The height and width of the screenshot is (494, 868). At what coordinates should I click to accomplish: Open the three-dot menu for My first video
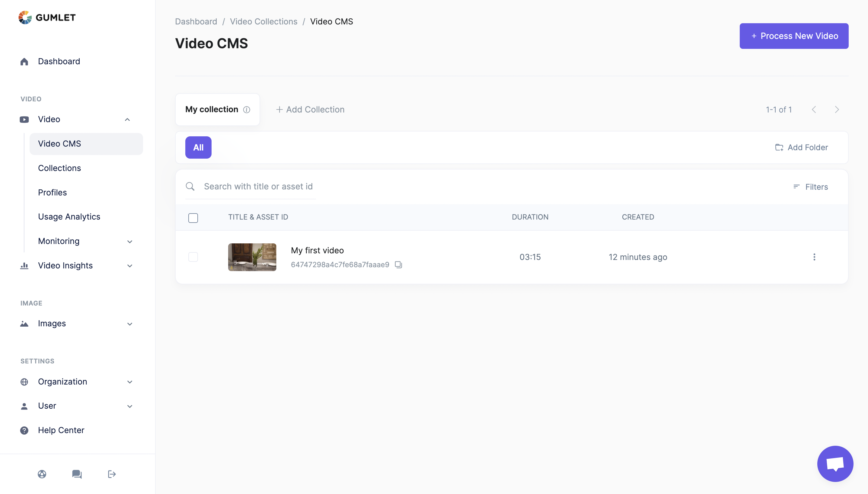click(x=814, y=257)
